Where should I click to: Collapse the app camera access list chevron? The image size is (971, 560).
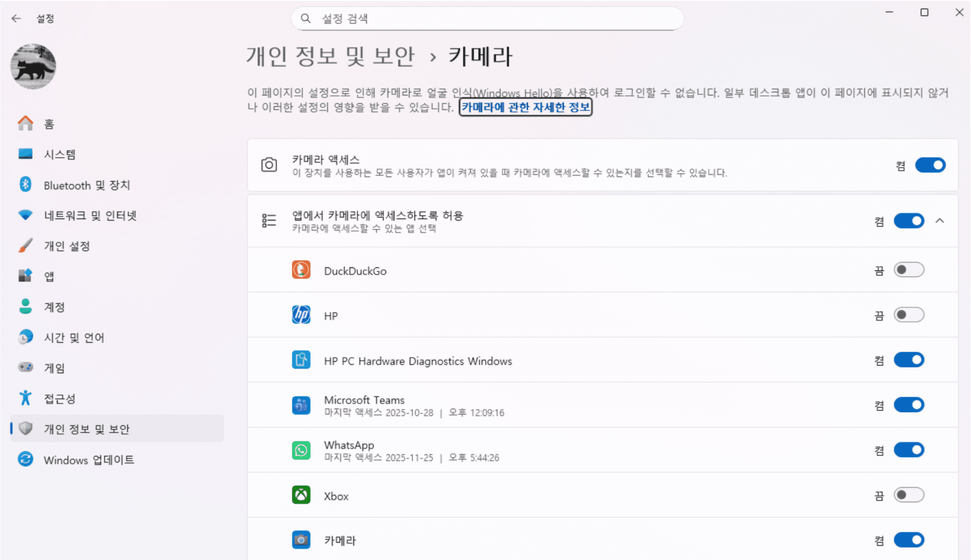pos(940,221)
